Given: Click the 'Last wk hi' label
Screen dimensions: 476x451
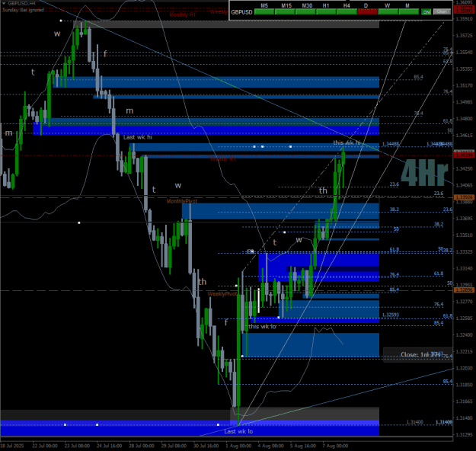Looking at the screenshot, I should click(x=138, y=137).
